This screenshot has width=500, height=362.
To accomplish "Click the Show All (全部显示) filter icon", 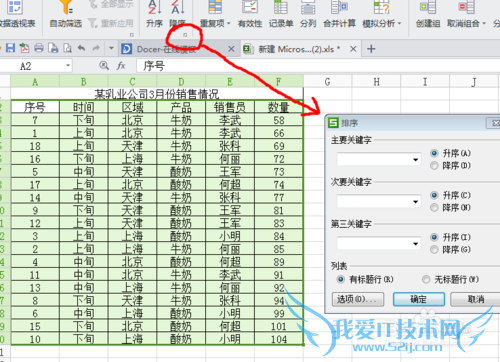I will (x=93, y=5).
